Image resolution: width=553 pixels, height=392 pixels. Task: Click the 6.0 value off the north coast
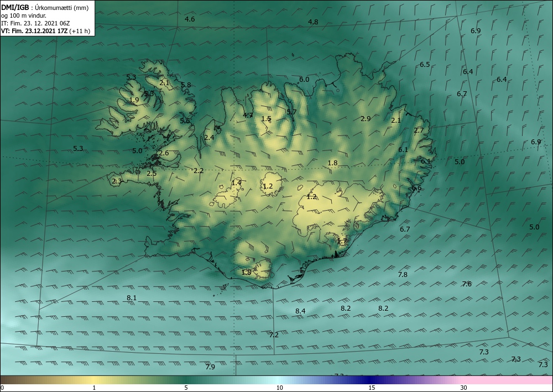304,80
